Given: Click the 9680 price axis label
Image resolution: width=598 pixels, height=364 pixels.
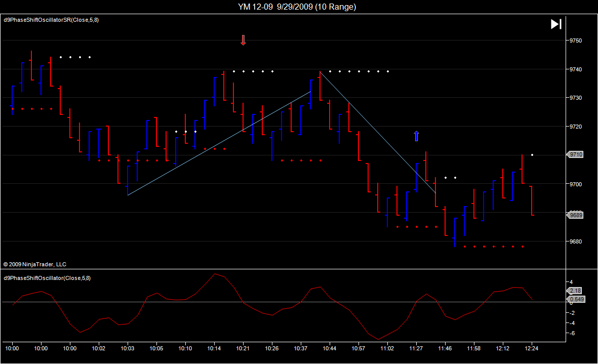Looking at the screenshot, I should (x=576, y=241).
